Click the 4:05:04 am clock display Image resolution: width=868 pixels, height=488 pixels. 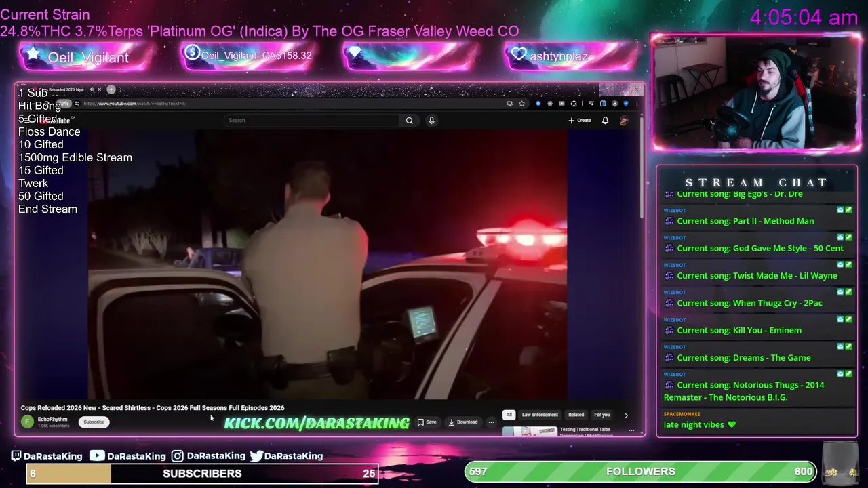tap(804, 18)
